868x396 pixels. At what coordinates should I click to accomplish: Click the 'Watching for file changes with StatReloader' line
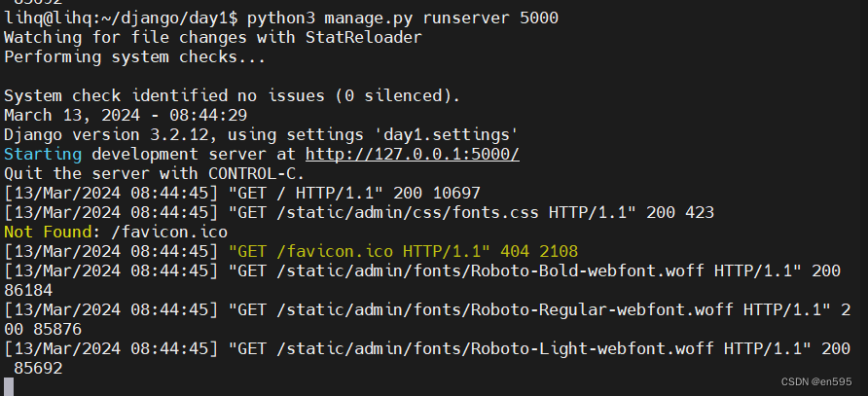pos(213,38)
